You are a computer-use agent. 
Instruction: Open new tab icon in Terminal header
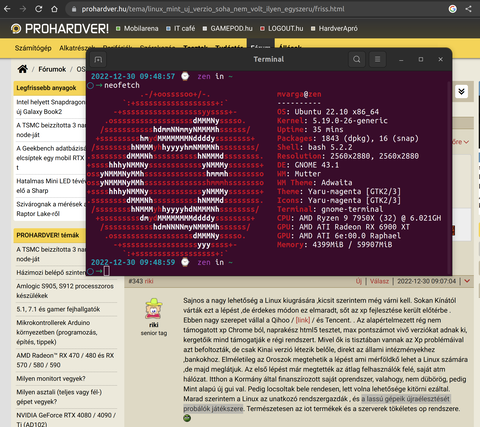[x=98, y=59]
